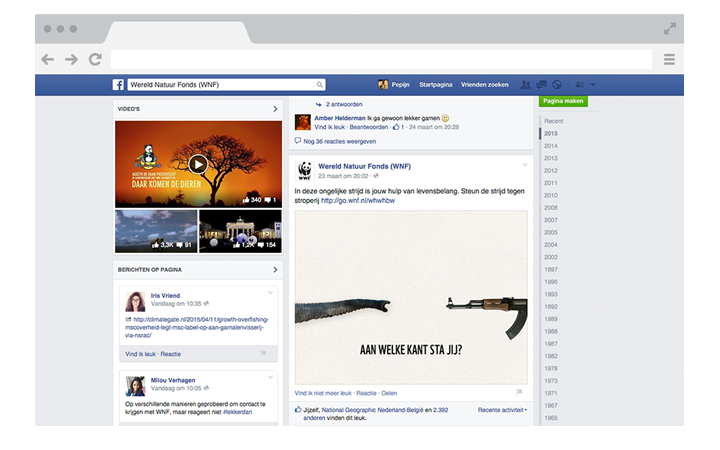Viewport: 720px width, 450px height.
Task: Click Beantwoorden on Amber's comment
Action: coord(369,127)
